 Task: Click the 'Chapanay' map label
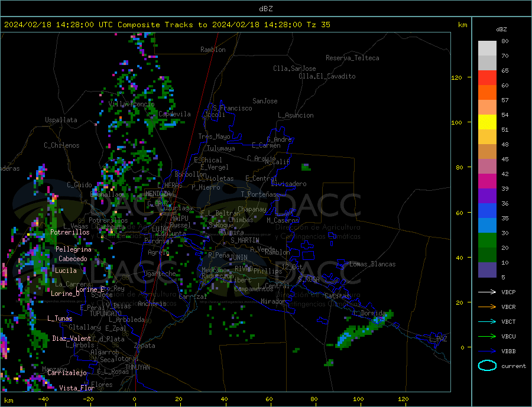[x=252, y=209]
